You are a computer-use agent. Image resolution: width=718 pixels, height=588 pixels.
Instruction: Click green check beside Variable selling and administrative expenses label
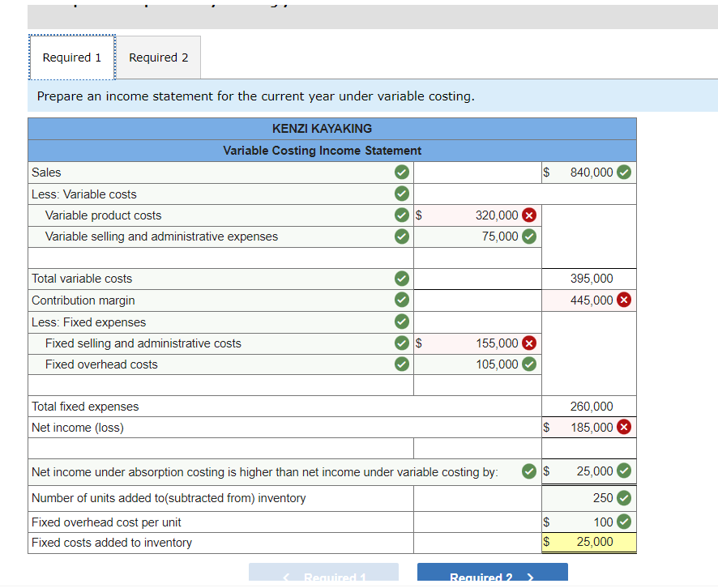point(402,236)
